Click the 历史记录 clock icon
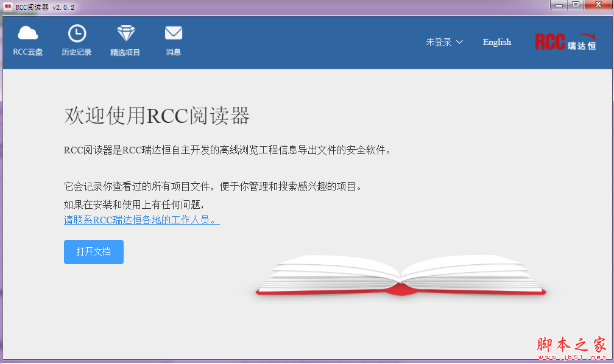Screen dimensions: 614x364 [x=77, y=33]
